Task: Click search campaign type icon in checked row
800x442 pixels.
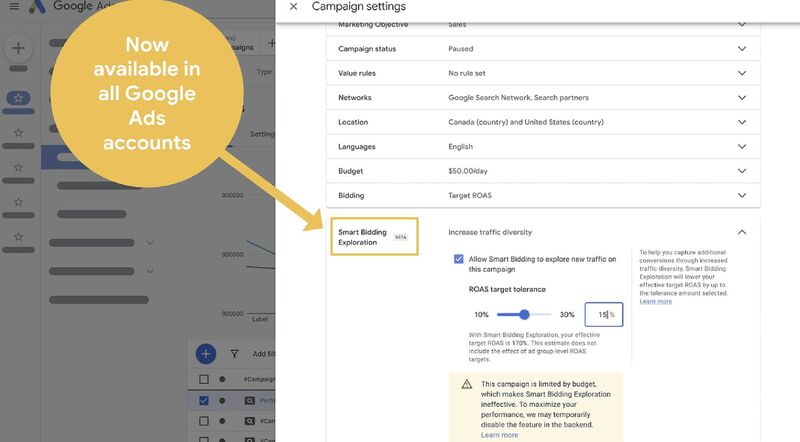Action: 249,401
